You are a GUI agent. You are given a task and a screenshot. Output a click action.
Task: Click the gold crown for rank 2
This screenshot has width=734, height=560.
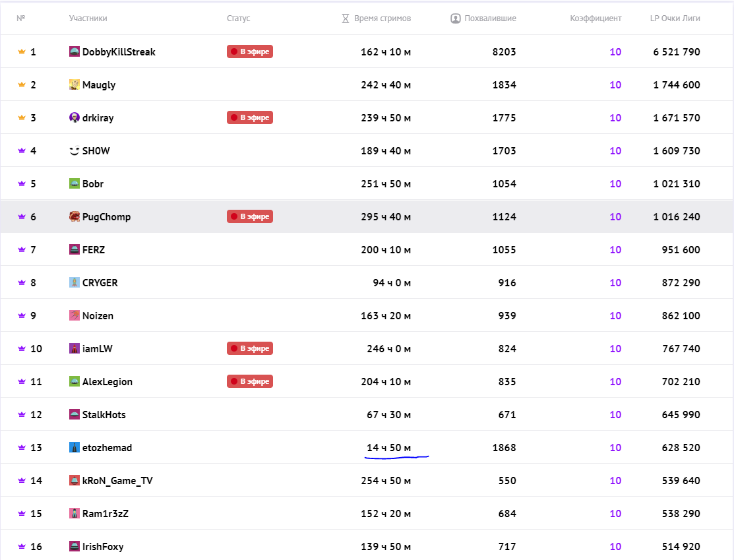[x=22, y=84]
